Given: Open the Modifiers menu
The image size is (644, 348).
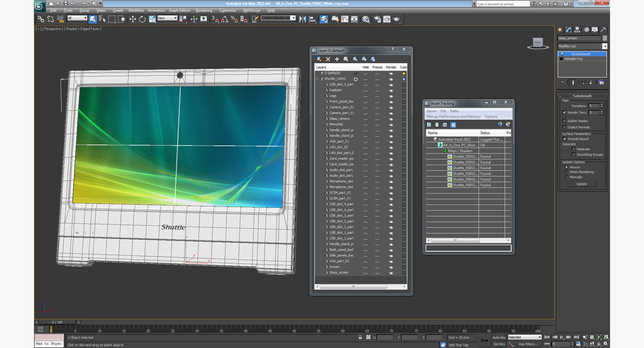Looking at the screenshot, I should [x=136, y=10].
